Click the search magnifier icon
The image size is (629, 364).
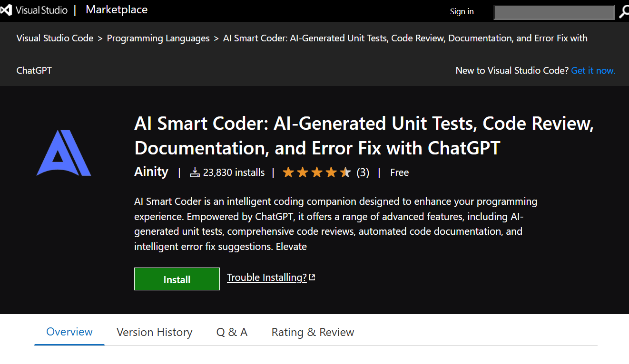[x=624, y=12]
